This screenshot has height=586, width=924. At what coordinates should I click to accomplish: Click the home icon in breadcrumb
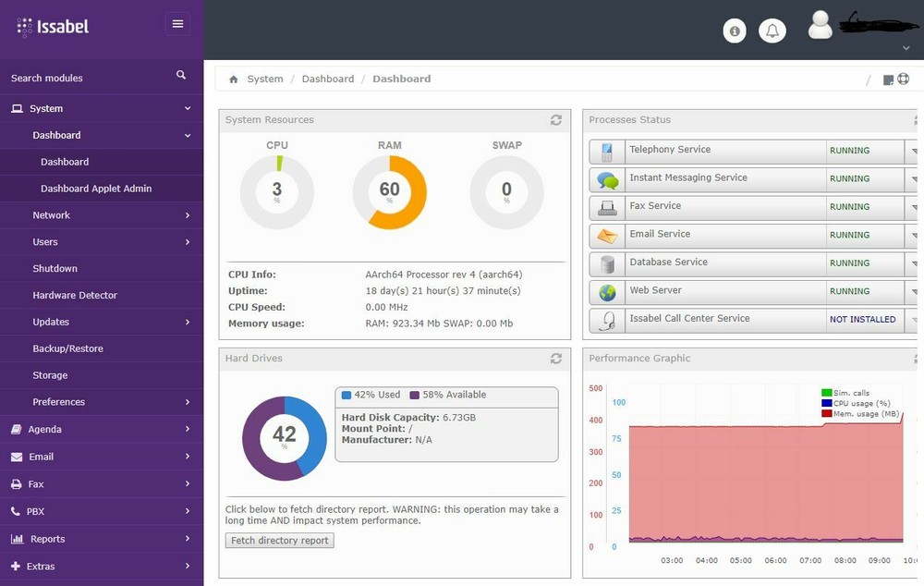[234, 79]
